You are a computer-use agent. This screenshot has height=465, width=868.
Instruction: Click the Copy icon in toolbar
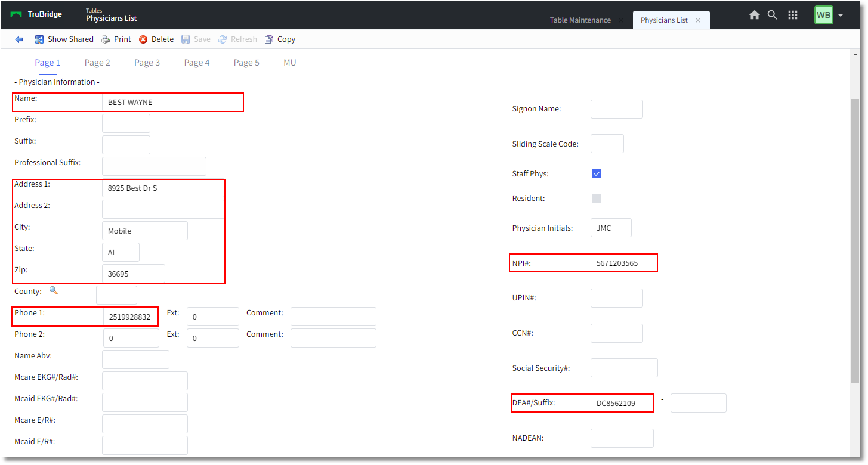tap(269, 39)
